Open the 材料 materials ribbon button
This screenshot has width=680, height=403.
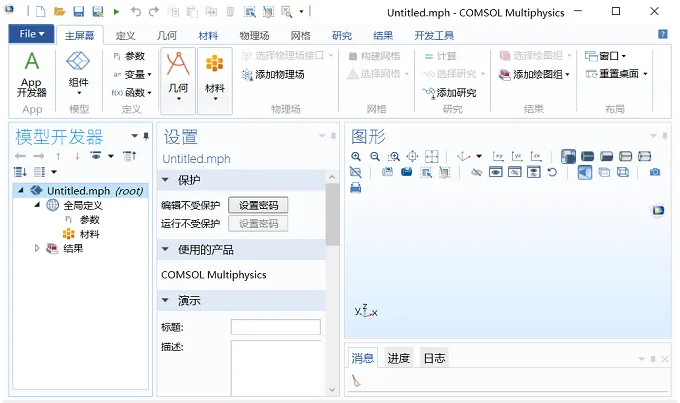215,81
